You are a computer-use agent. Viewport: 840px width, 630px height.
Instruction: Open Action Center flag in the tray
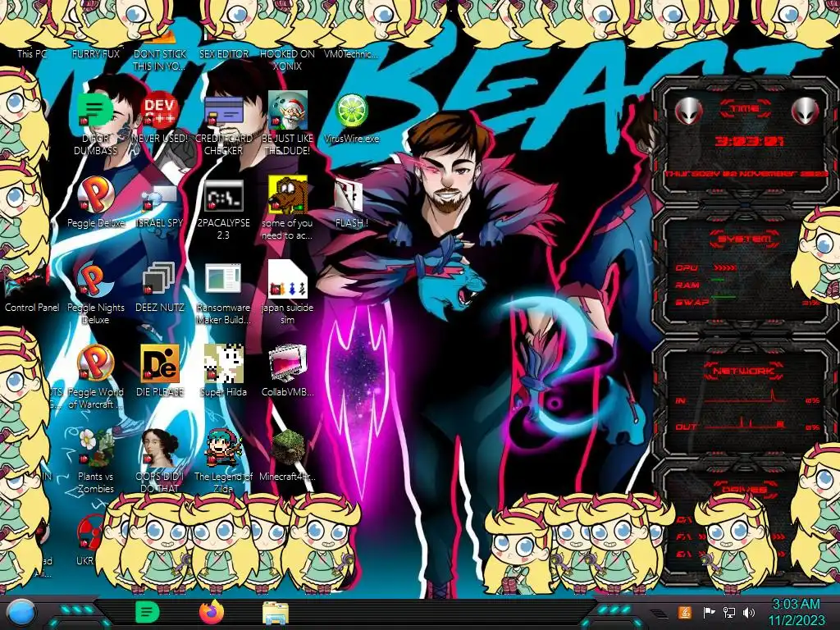pyautogui.click(x=709, y=612)
